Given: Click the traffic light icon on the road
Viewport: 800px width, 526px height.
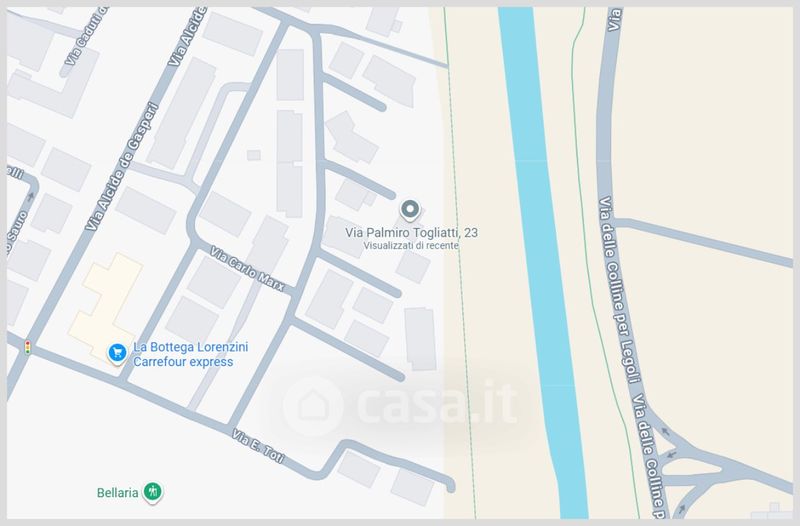Looking at the screenshot, I should (28, 347).
